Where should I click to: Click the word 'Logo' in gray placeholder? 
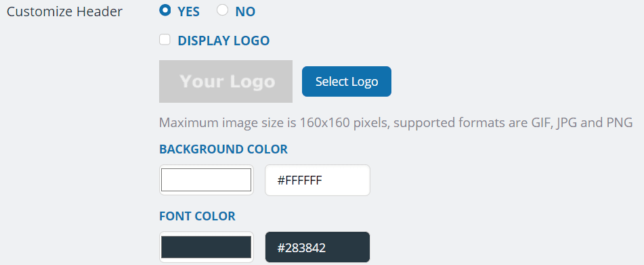click(252, 81)
